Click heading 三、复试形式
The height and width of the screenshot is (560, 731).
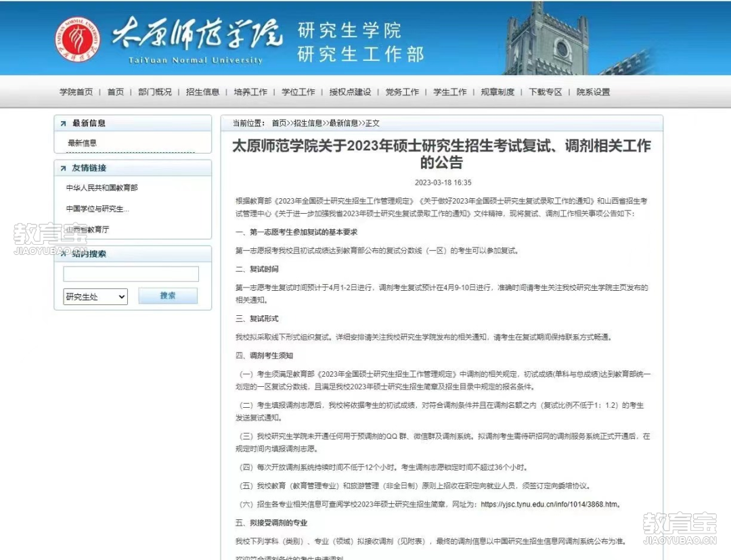(257, 319)
